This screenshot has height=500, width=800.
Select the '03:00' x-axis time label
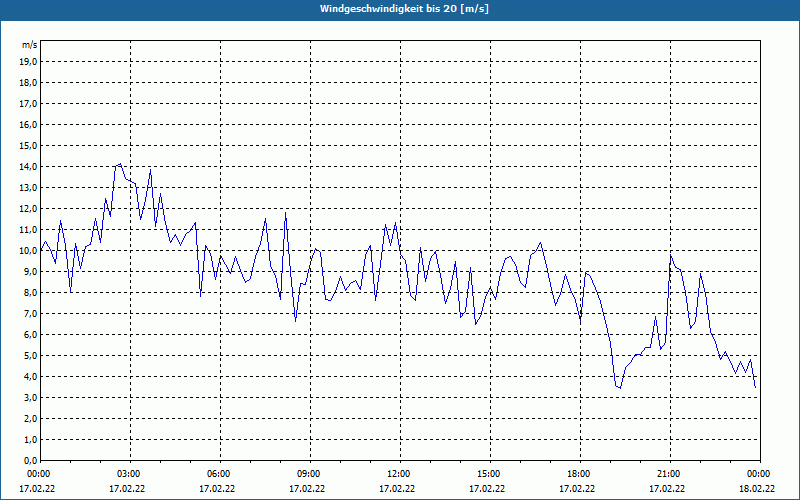(x=130, y=474)
